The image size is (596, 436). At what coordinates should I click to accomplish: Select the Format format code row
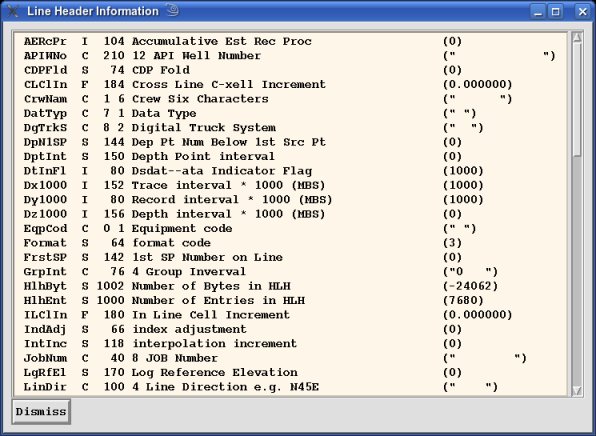point(292,243)
